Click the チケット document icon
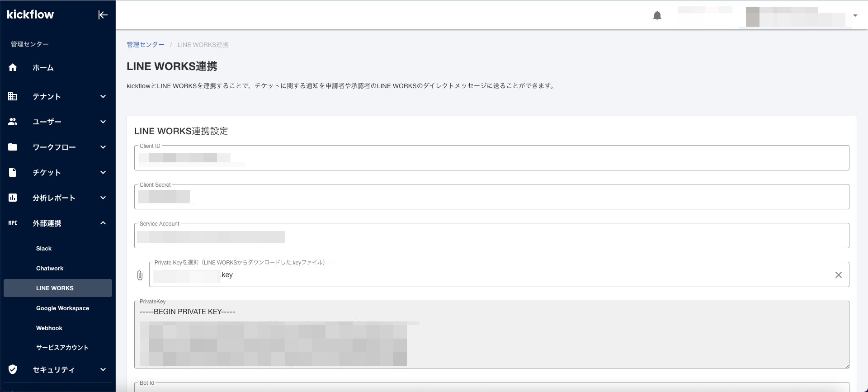 pos(13,172)
